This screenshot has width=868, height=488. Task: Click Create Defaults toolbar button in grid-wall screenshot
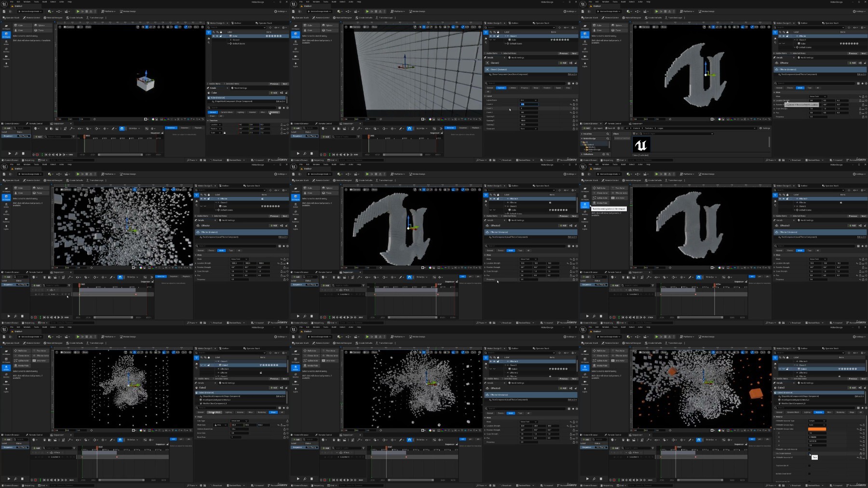[364, 18]
